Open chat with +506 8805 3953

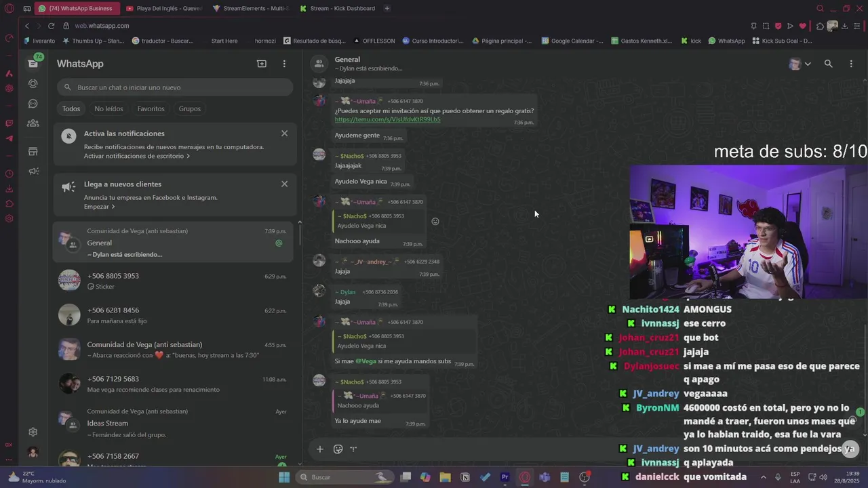point(173,281)
